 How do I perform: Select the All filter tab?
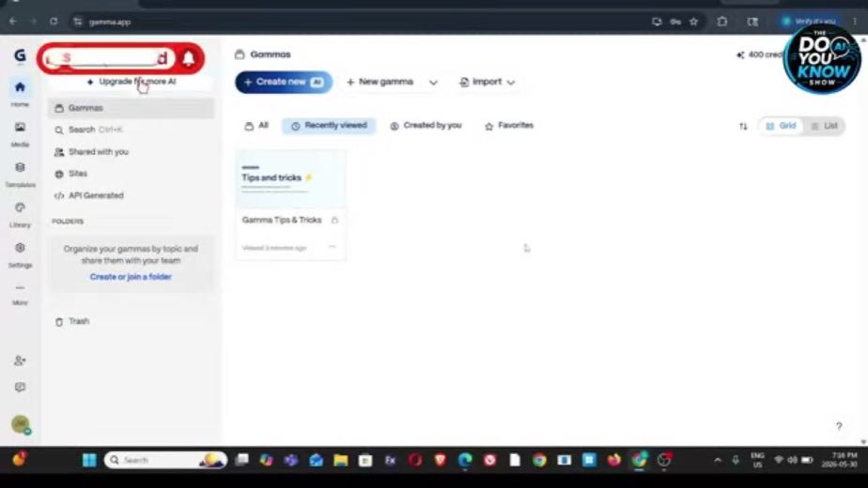point(256,126)
